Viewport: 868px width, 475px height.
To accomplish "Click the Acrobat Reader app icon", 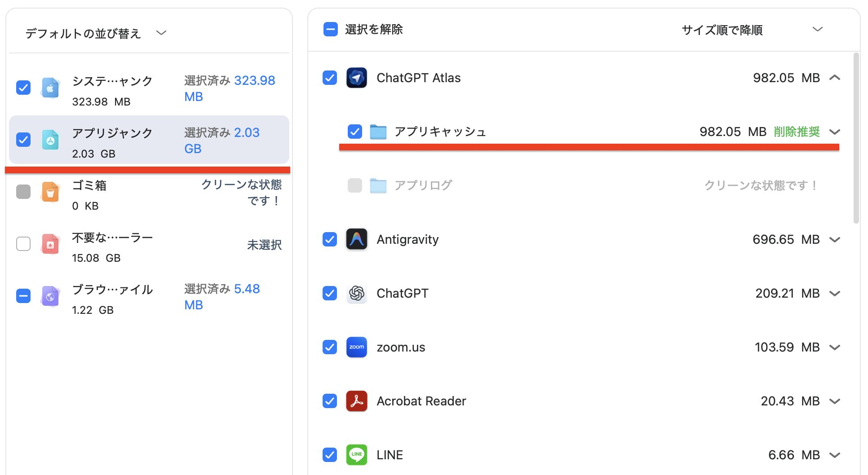I will coord(356,401).
